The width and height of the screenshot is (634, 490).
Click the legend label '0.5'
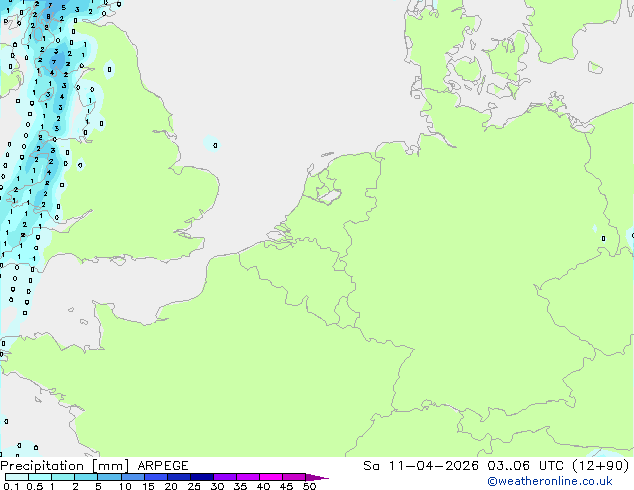(35, 486)
